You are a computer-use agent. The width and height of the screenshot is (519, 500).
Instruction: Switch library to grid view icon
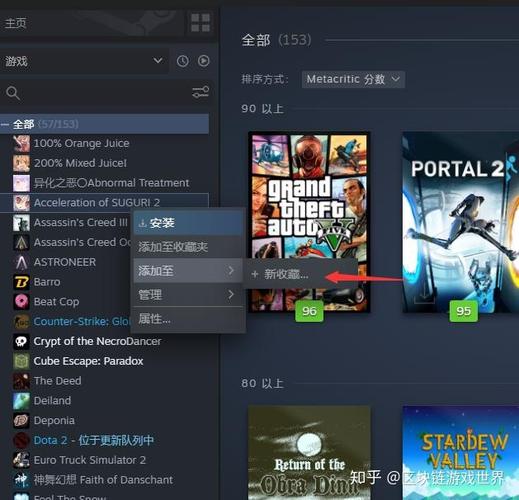tap(200, 23)
